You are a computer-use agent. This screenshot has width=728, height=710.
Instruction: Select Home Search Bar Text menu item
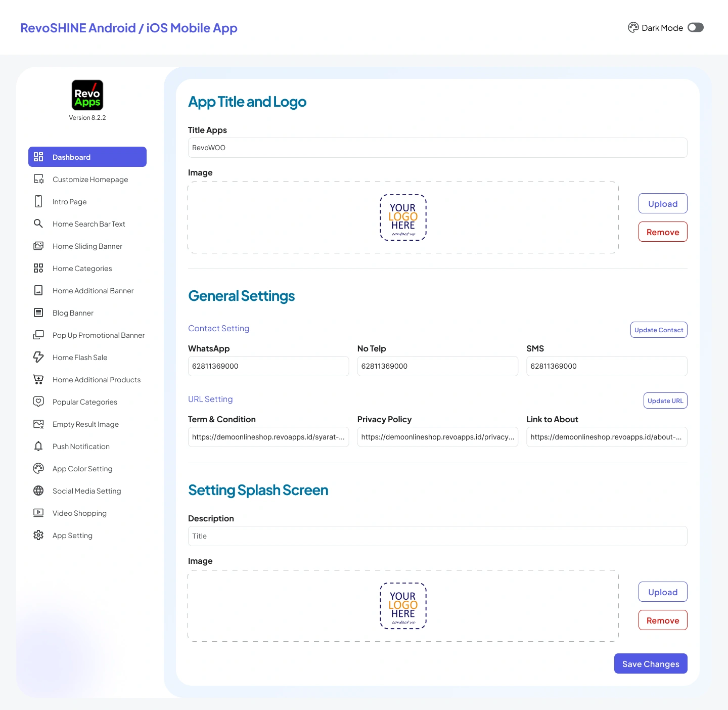click(x=87, y=224)
